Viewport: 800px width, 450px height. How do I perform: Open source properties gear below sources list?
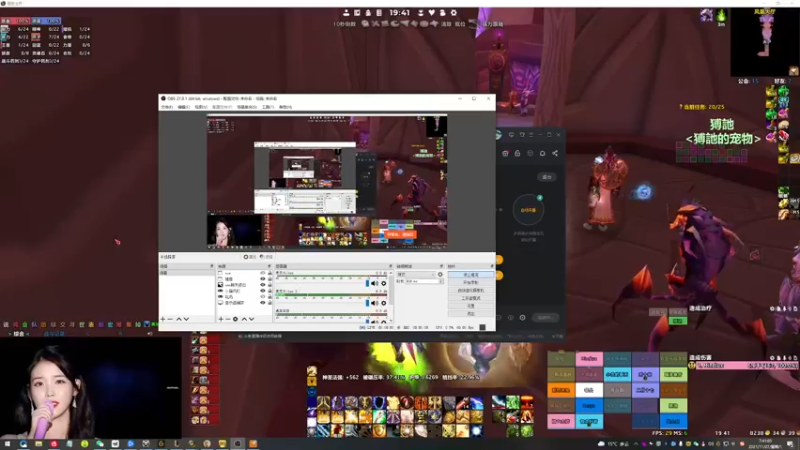(235, 319)
